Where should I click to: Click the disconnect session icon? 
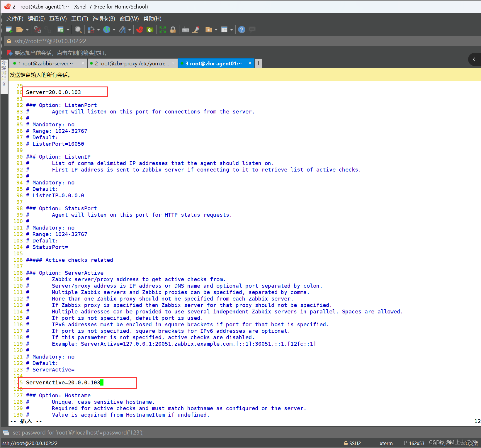[38, 30]
